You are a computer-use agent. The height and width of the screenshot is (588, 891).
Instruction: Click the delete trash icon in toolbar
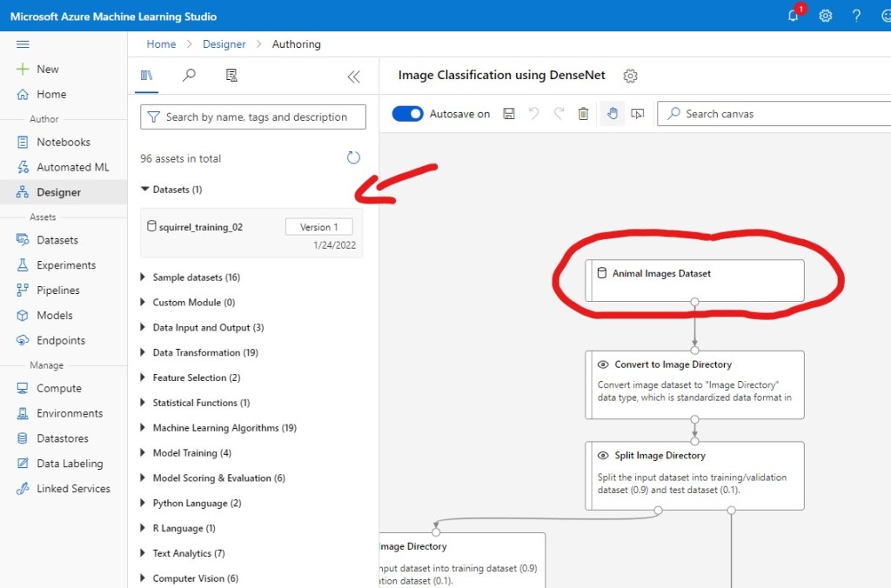(584, 114)
